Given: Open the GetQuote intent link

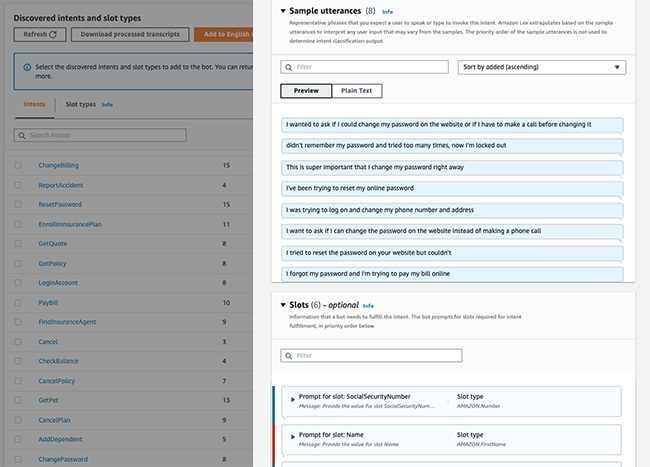Looking at the screenshot, I should point(53,244).
